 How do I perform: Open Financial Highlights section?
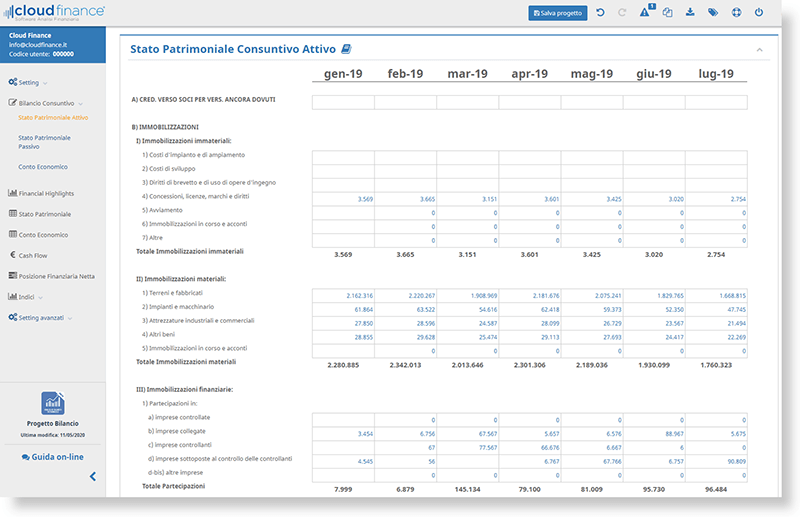click(x=46, y=193)
